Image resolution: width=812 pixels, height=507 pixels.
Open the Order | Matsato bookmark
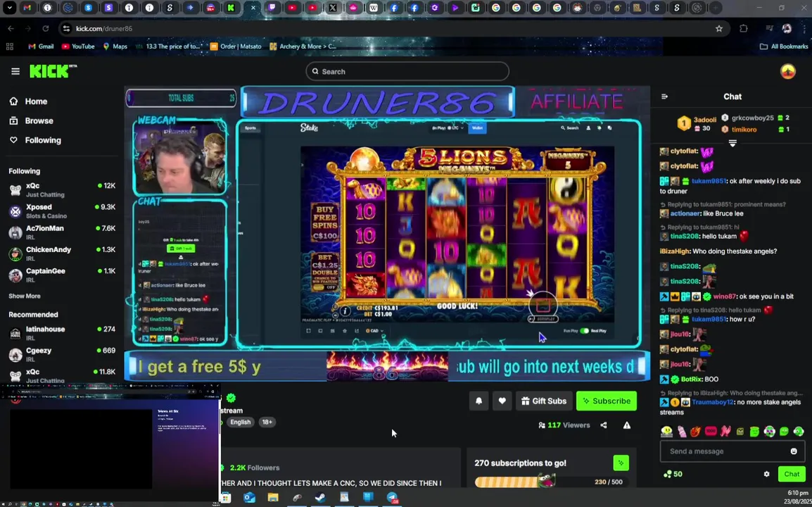click(x=236, y=46)
